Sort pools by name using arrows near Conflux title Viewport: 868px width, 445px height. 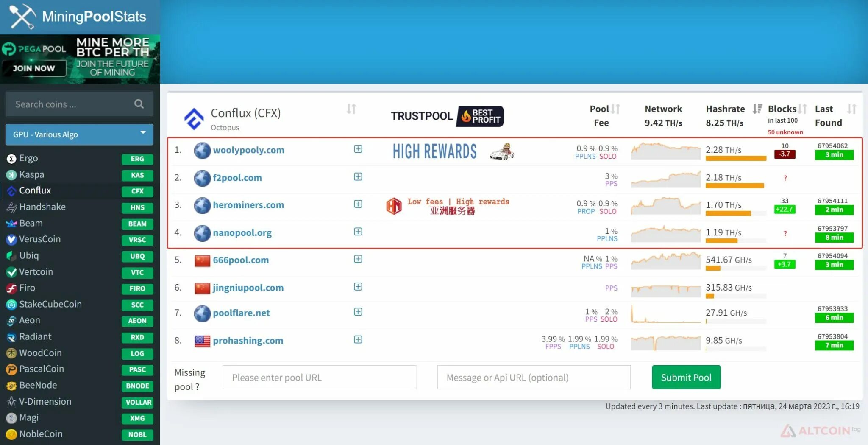(351, 109)
